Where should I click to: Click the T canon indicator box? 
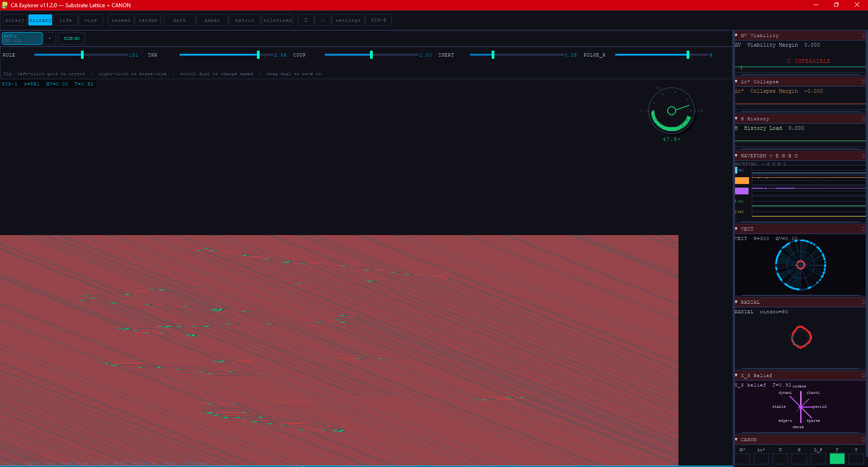point(856,459)
